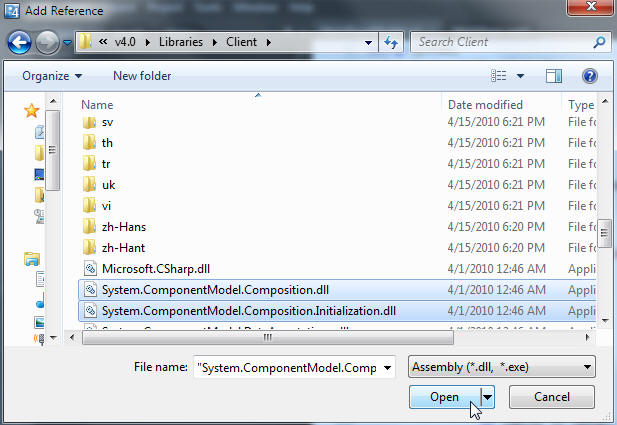The image size is (617, 425).
Task: Click the file list vertical scrollbar thumb
Action: (604, 233)
